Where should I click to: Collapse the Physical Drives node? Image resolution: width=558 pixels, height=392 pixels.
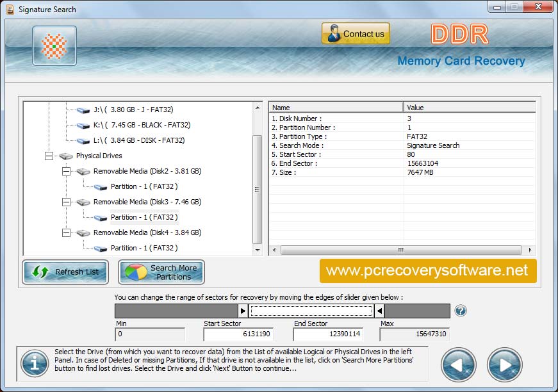point(49,156)
